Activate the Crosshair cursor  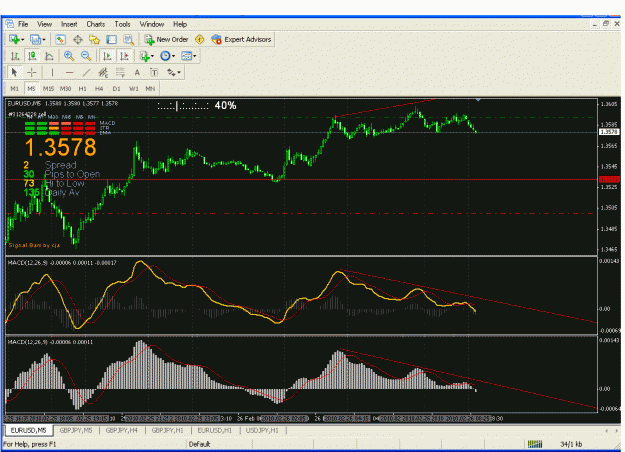coord(31,73)
